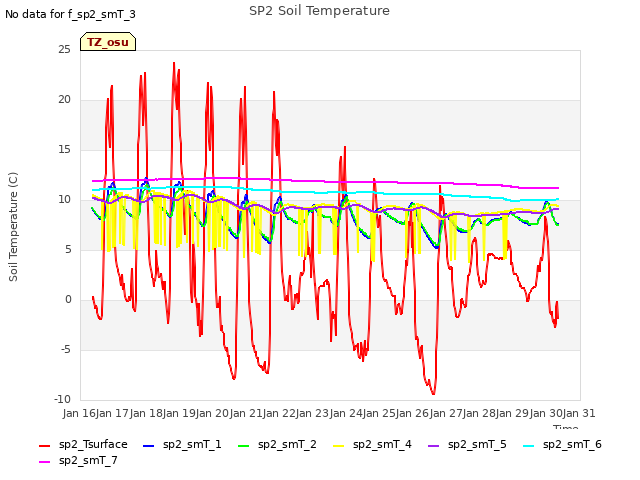
Task: Click the -10 y-axis tick label
Action: tap(63, 400)
